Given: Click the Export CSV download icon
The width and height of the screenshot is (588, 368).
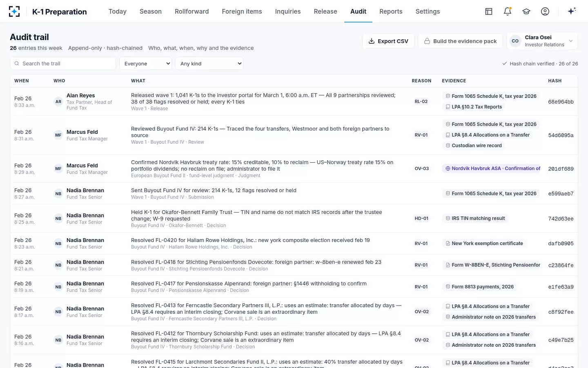Looking at the screenshot, I should (x=372, y=41).
